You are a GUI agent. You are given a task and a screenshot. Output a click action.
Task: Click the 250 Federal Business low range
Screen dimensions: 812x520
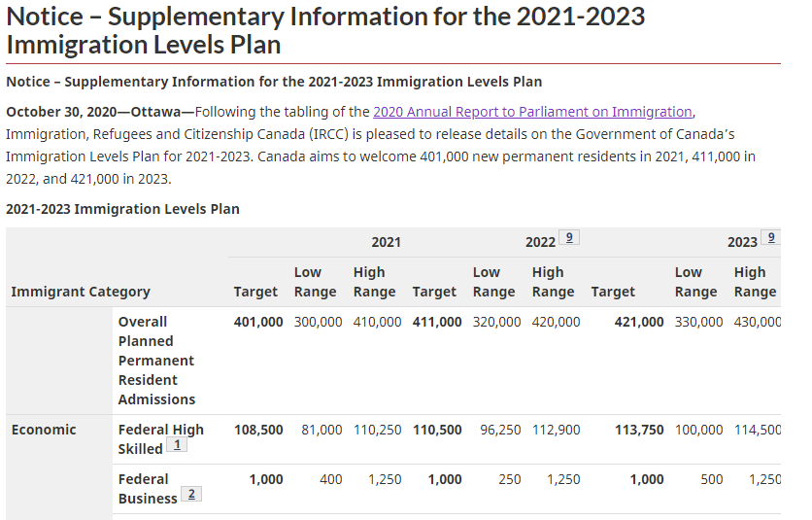click(510, 479)
